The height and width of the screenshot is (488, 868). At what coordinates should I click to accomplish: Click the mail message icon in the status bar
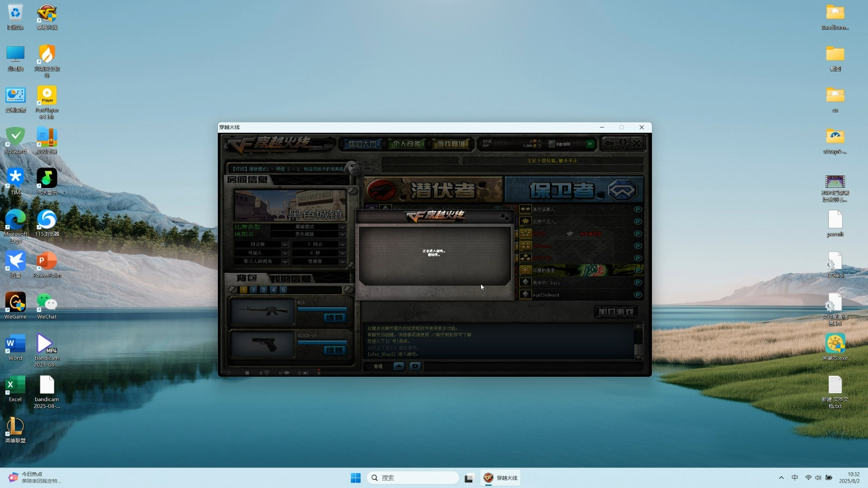click(287, 373)
